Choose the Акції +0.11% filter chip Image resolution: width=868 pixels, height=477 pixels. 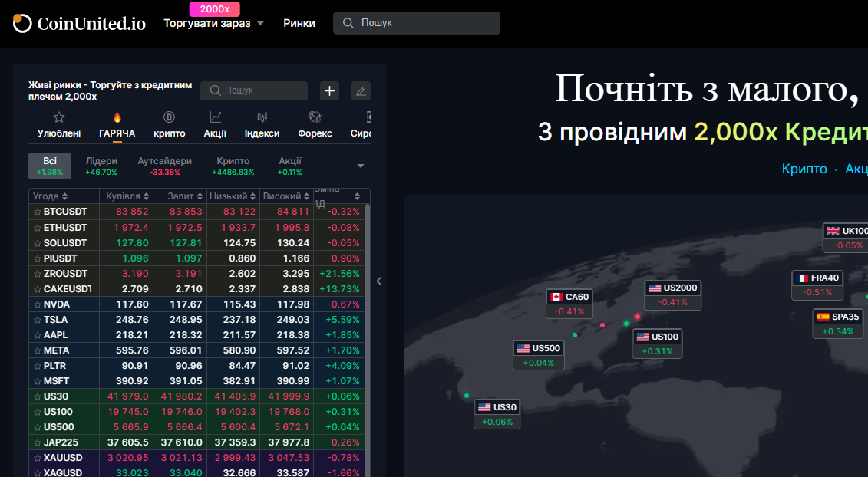point(290,166)
